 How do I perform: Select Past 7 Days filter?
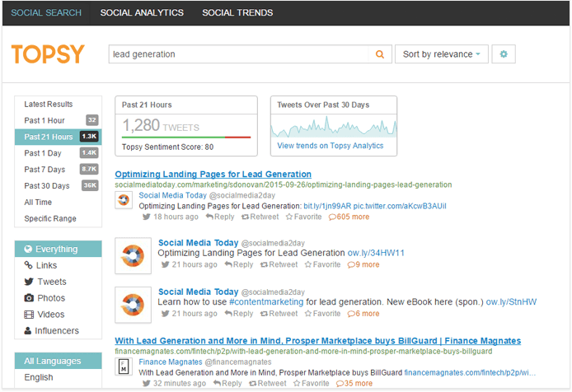coord(59,170)
